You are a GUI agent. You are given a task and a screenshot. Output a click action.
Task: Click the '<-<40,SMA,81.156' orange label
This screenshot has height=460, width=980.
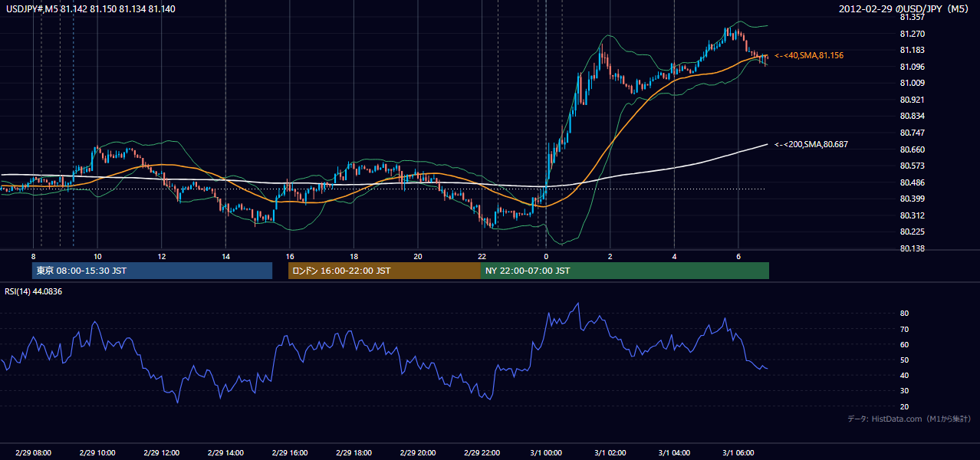[809, 55]
